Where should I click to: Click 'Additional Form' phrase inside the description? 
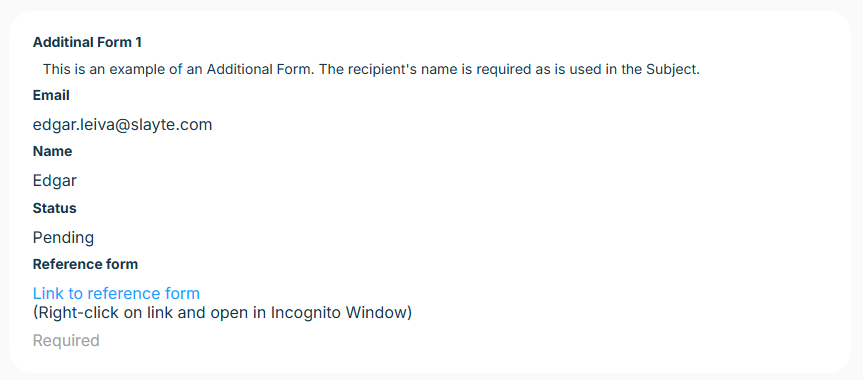(261, 70)
